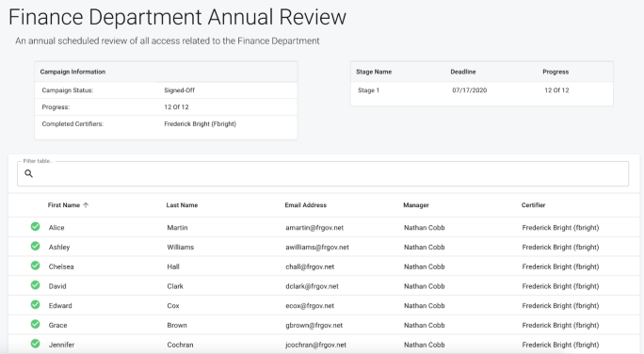Select the first name Jennifer
644x354 pixels.
(61, 345)
